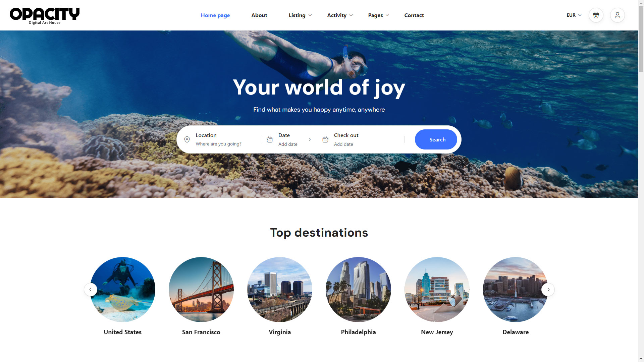Expand the EUR currency dropdown
The image size is (644, 362).
point(574,15)
